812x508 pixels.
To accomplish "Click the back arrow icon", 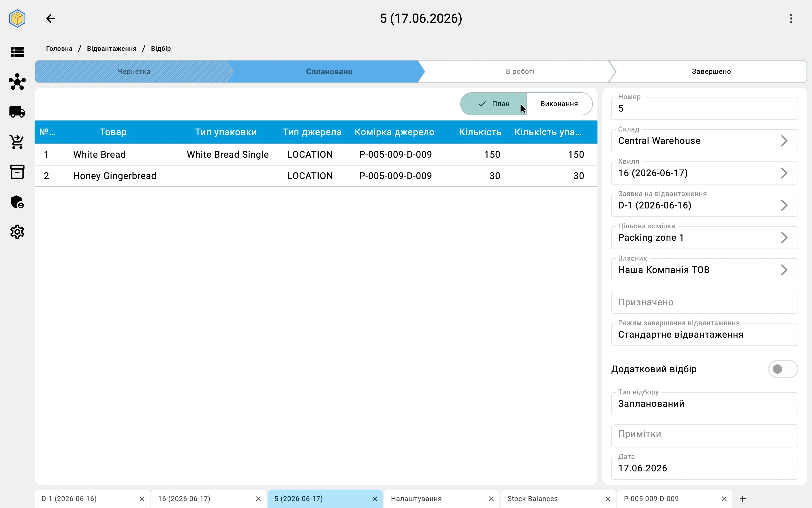I will [x=51, y=18].
